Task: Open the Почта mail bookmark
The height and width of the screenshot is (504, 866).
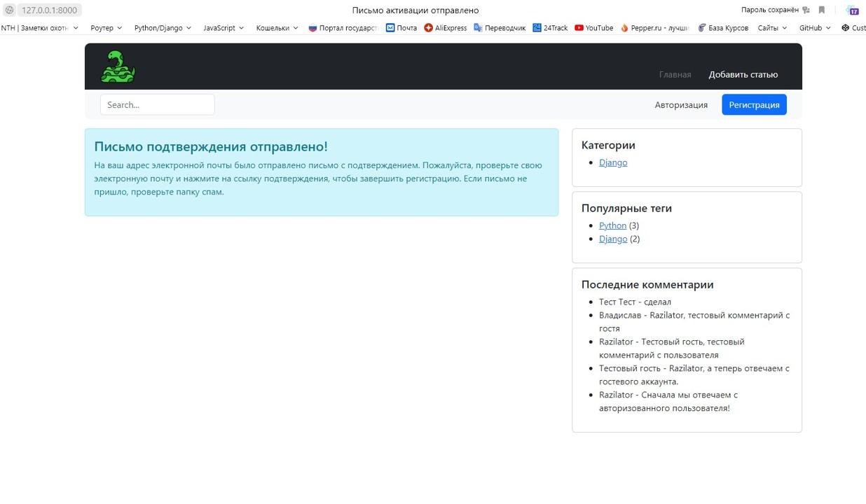Action: point(401,28)
